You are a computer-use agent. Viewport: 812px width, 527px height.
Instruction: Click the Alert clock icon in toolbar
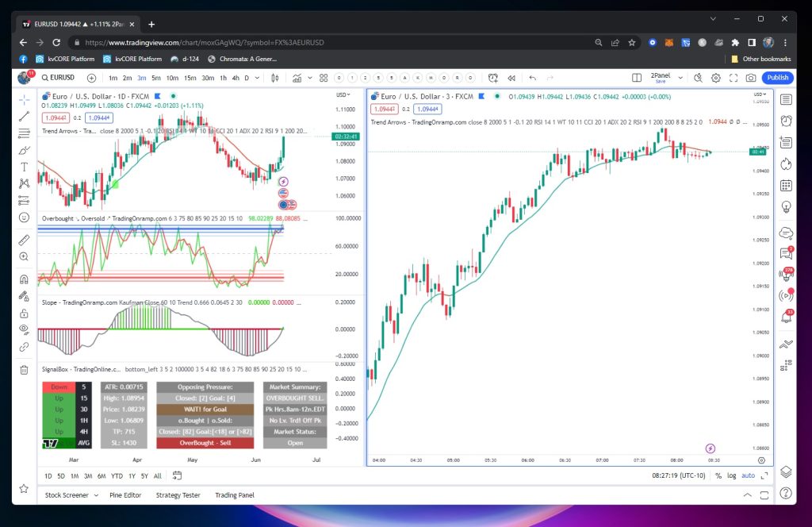(493, 78)
